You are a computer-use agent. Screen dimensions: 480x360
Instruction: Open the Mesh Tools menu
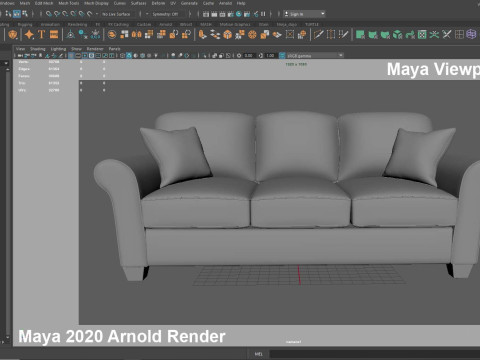[x=69, y=3]
